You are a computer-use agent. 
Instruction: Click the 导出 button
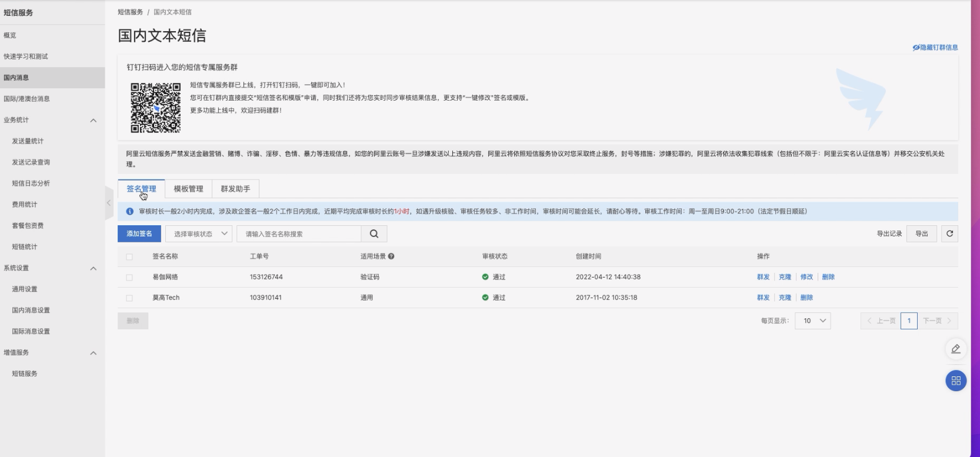[922, 233]
